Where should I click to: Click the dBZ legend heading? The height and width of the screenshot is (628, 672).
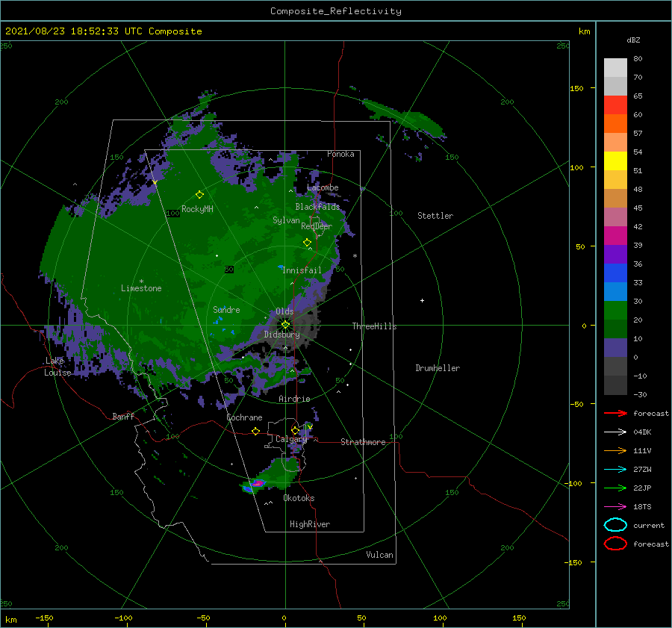click(x=633, y=40)
